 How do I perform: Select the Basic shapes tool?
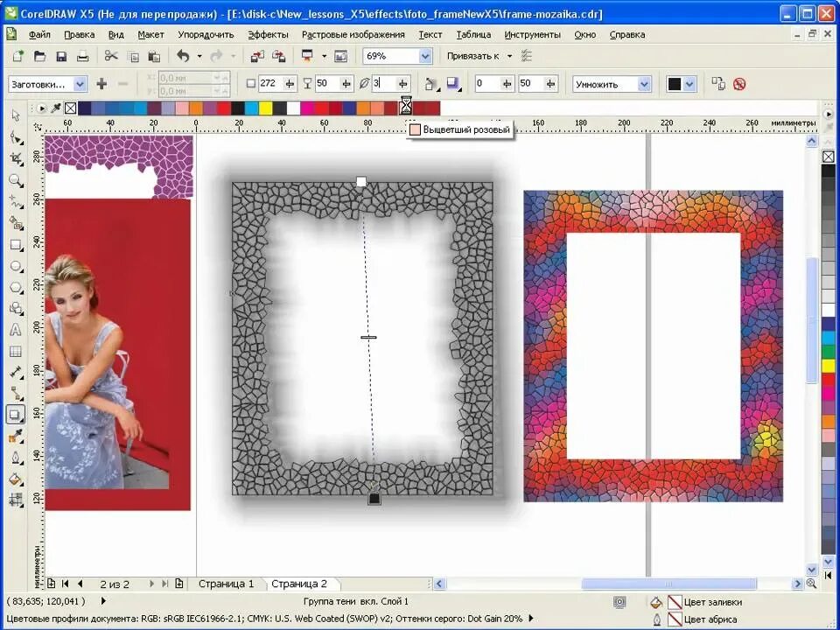point(16,309)
